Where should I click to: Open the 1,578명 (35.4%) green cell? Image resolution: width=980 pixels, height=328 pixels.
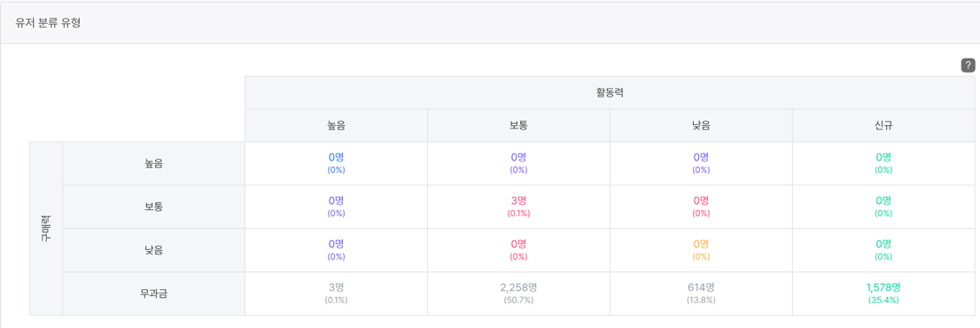[x=883, y=293]
